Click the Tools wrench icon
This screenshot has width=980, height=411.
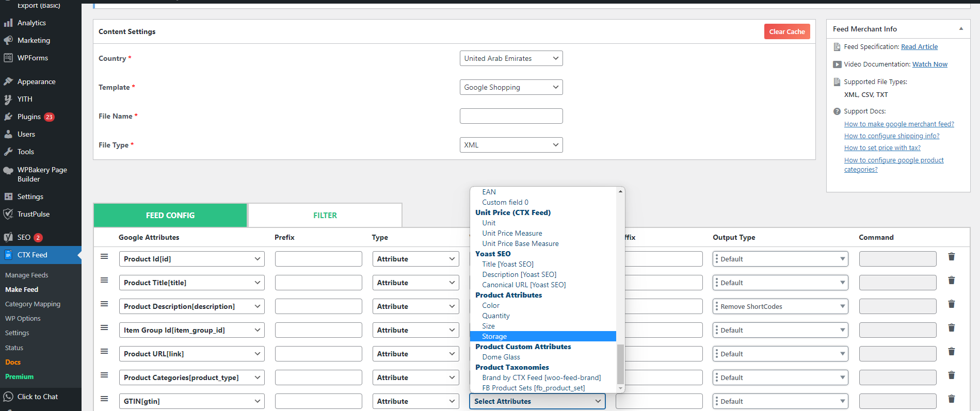pyautogui.click(x=8, y=152)
